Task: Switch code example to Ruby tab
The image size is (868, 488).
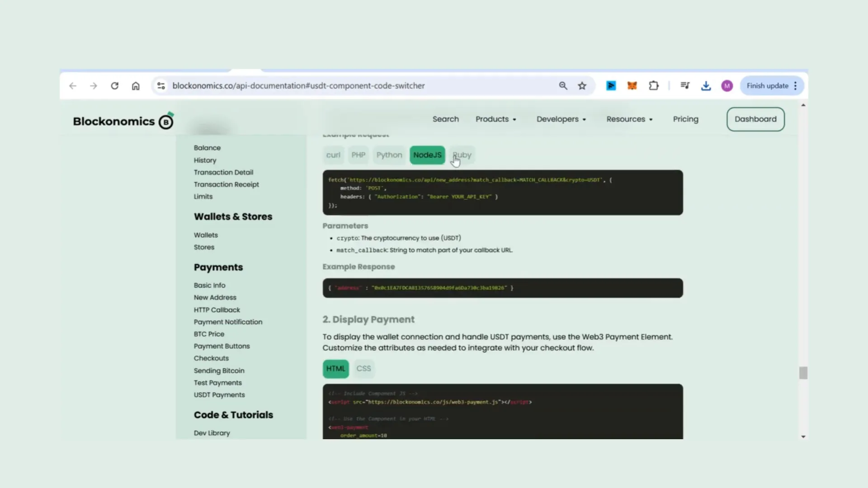Action: tap(462, 155)
